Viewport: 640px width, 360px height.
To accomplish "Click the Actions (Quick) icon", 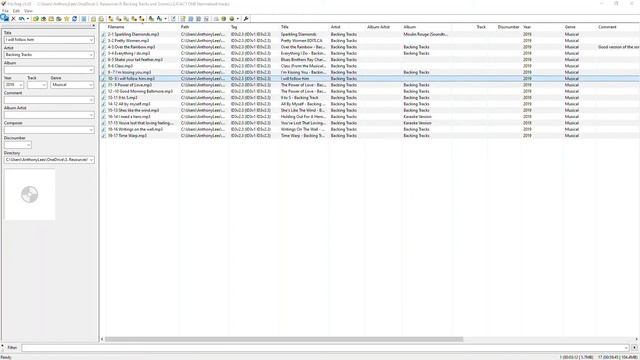I will [x=159, y=19].
